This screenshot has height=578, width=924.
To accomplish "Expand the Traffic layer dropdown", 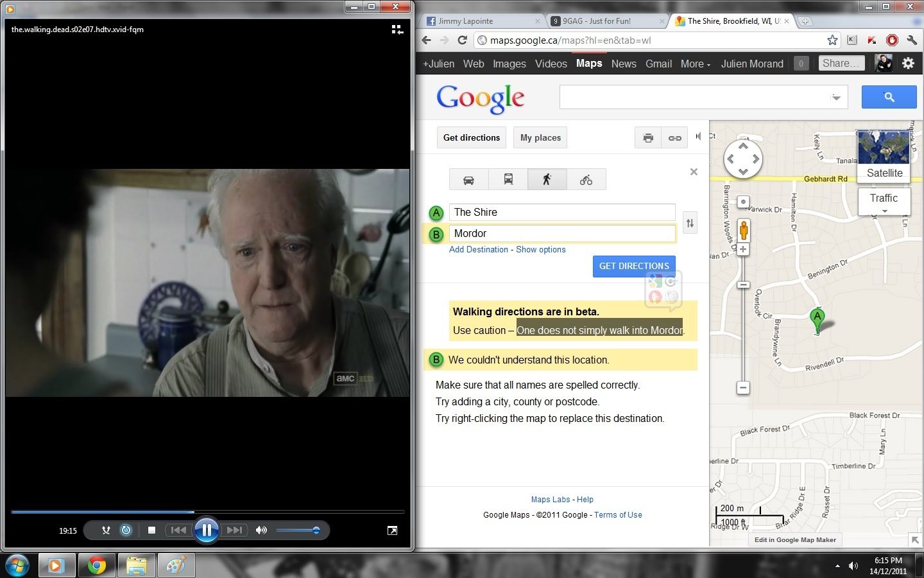I will pos(884,202).
